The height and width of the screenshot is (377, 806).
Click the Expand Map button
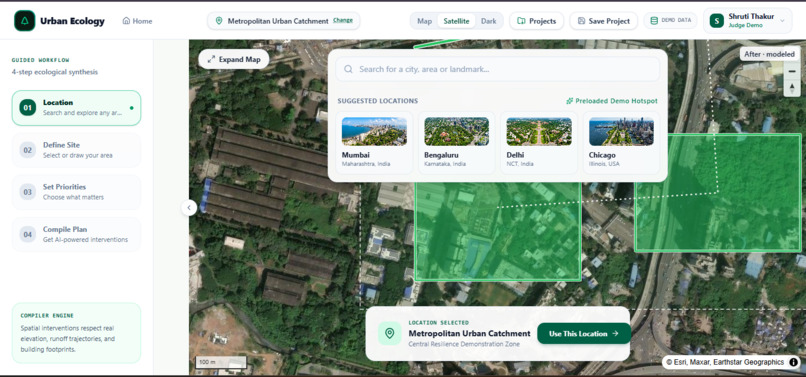[234, 59]
